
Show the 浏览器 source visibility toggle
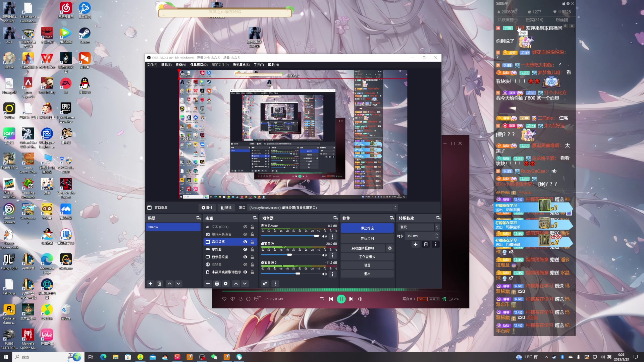coord(245,264)
